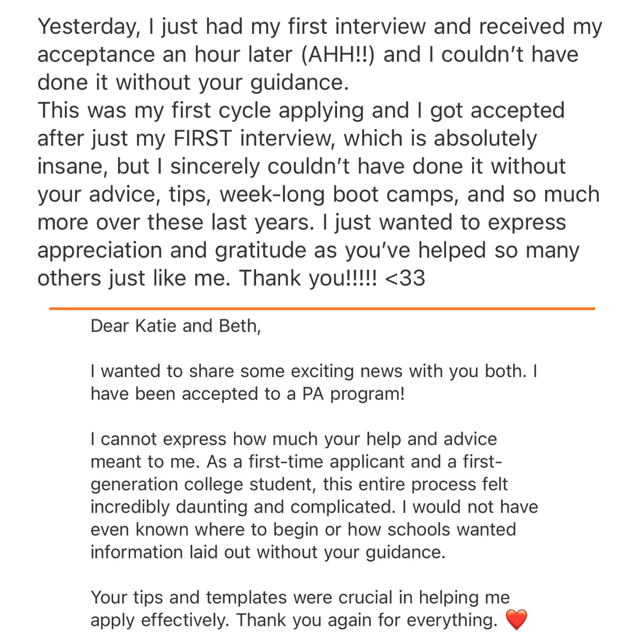Click the 'Dear Katie and Beth,' greeting
Screen dimensions: 644x644
point(175,326)
